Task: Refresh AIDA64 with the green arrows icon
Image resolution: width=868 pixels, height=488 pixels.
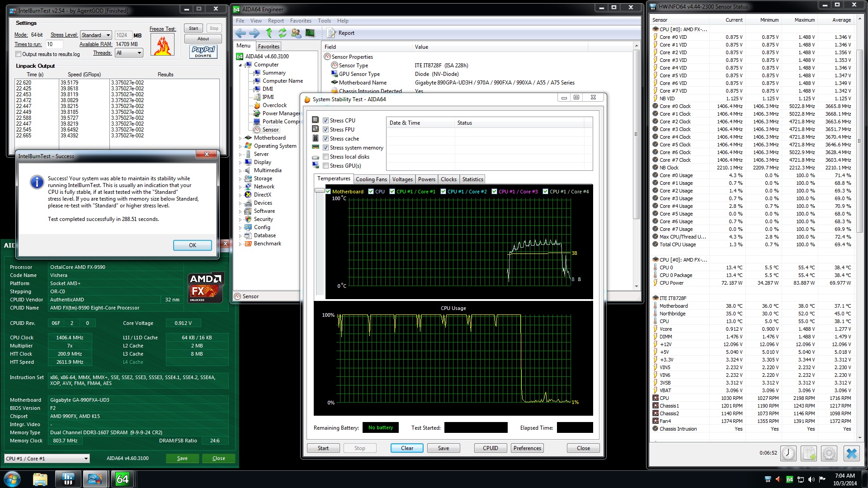Action: [x=283, y=33]
